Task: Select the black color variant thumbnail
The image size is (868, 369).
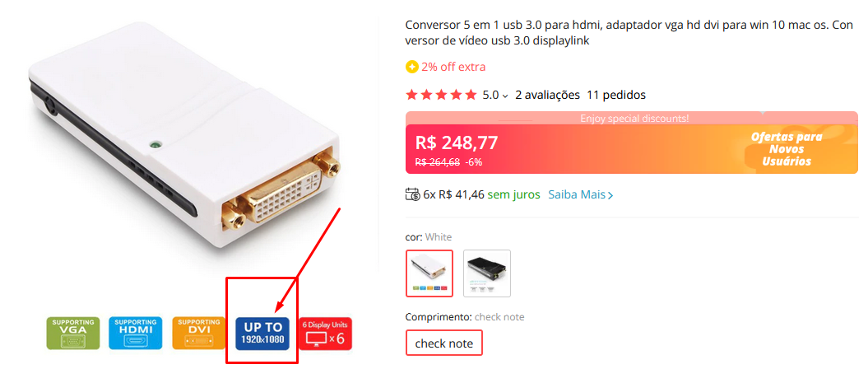Action: coord(486,273)
